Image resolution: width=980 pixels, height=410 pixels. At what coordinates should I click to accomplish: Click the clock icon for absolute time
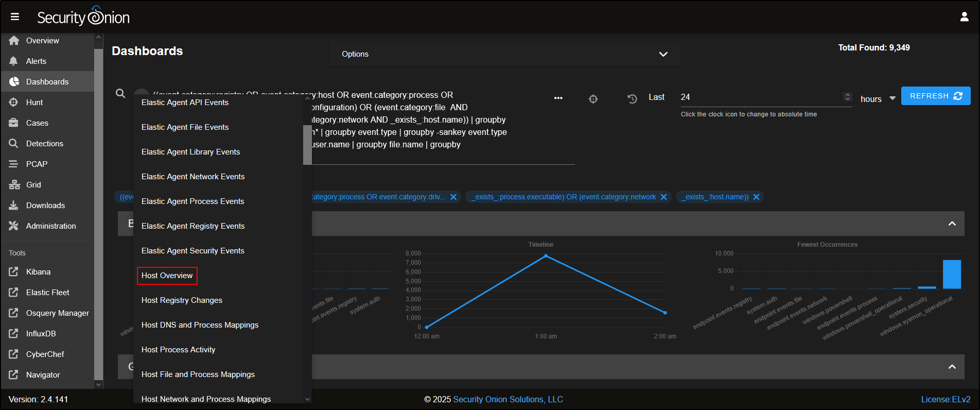pos(632,98)
